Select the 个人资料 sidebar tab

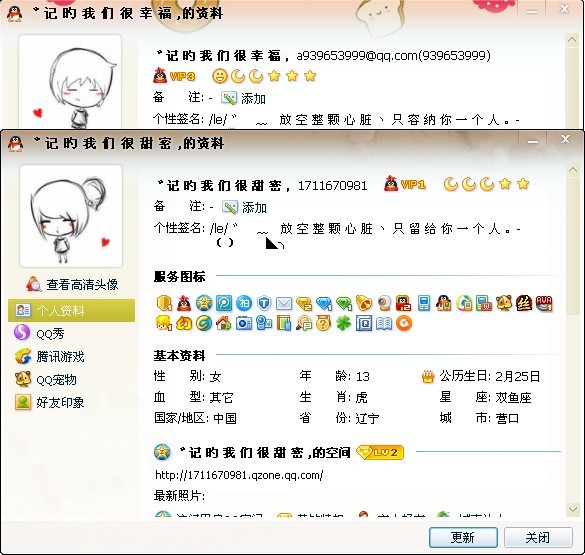tap(71, 310)
